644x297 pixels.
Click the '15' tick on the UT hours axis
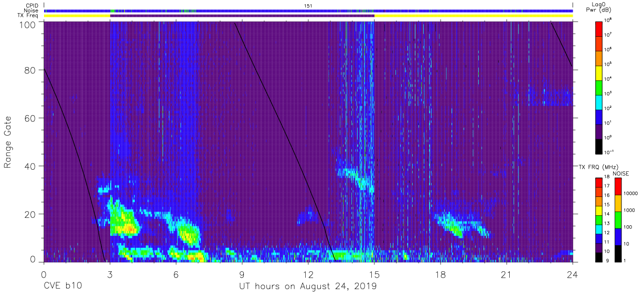coord(374,274)
